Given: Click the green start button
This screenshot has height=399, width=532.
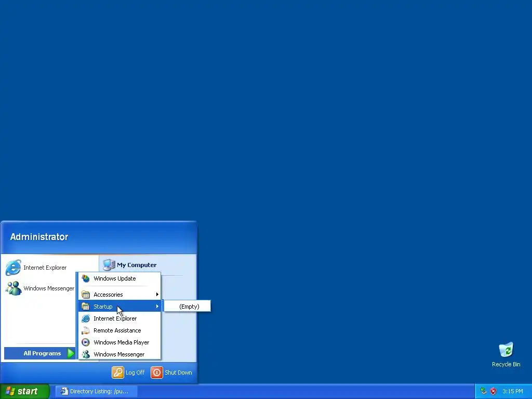Looking at the screenshot, I should click(24, 391).
